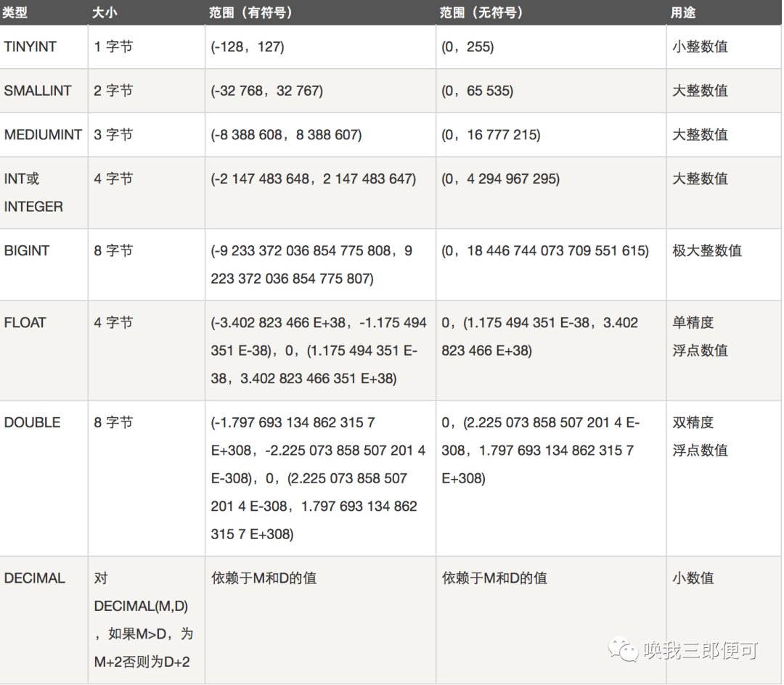Click the (0，4 294 967 295) unsigned range
The image size is (784, 685).
pos(500,179)
